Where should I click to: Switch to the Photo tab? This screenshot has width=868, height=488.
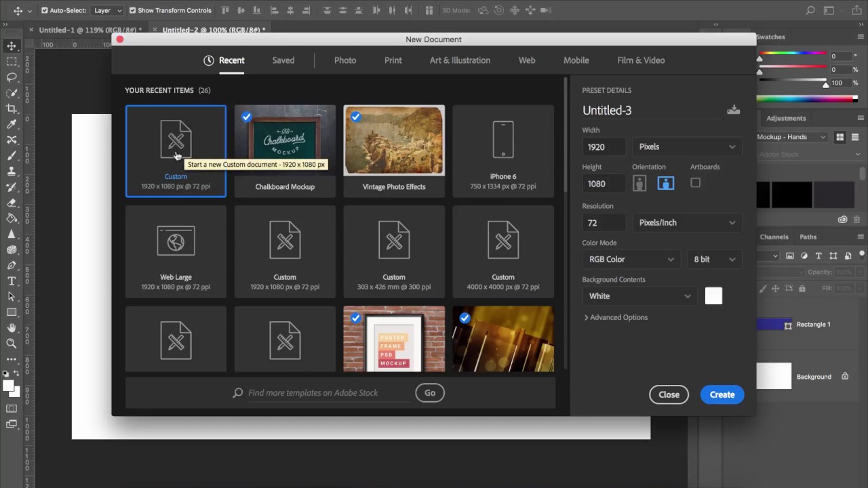(345, 60)
